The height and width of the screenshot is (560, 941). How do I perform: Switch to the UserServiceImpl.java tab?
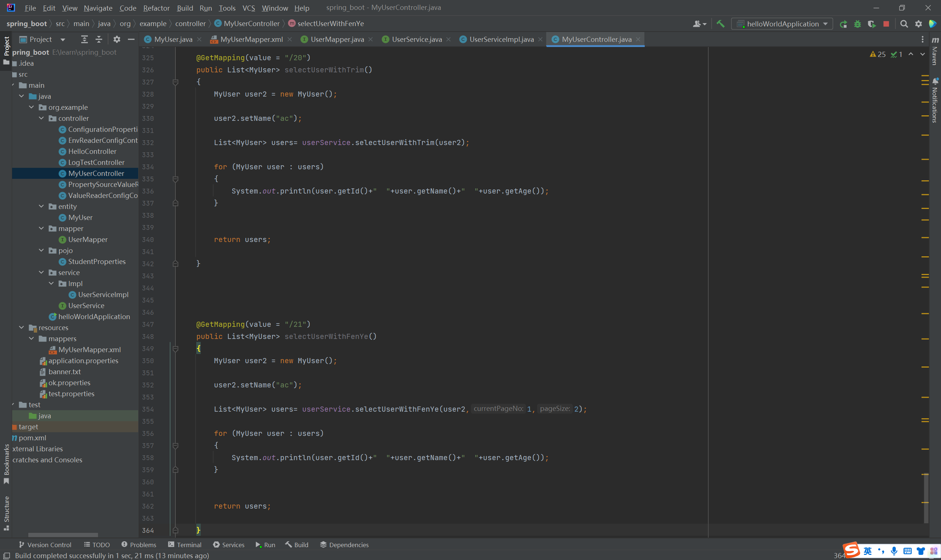click(x=501, y=39)
